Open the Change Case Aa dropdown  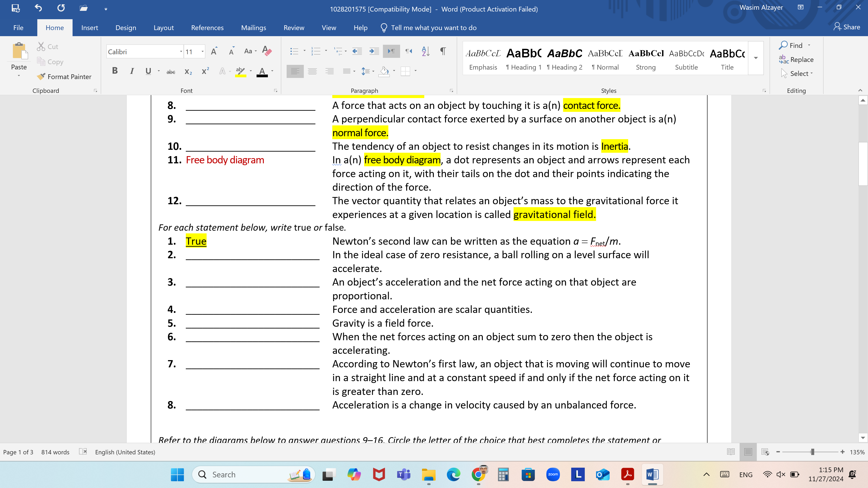(250, 51)
